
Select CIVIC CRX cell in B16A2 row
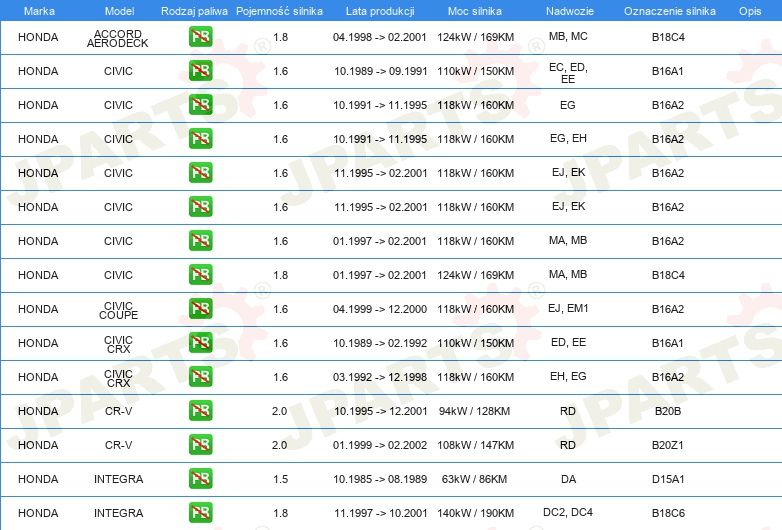click(118, 378)
